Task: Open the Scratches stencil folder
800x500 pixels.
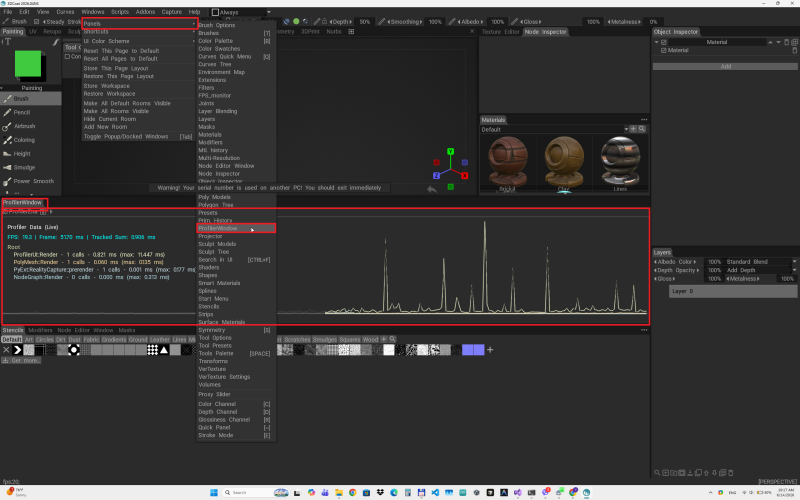Action: pyautogui.click(x=297, y=339)
